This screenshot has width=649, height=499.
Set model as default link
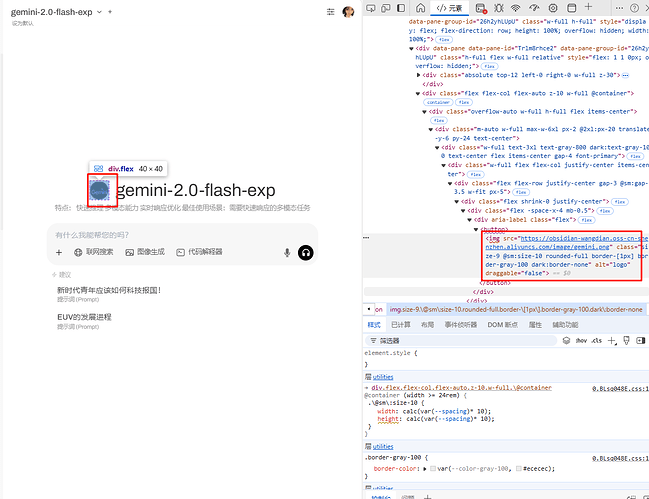coord(23,24)
